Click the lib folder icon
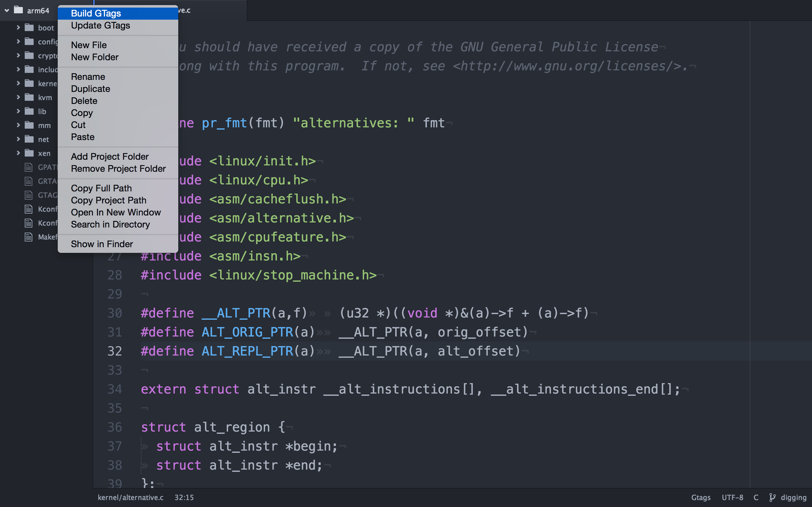Image resolution: width=812 pixels, height=507 pixels. coord(29,111)
